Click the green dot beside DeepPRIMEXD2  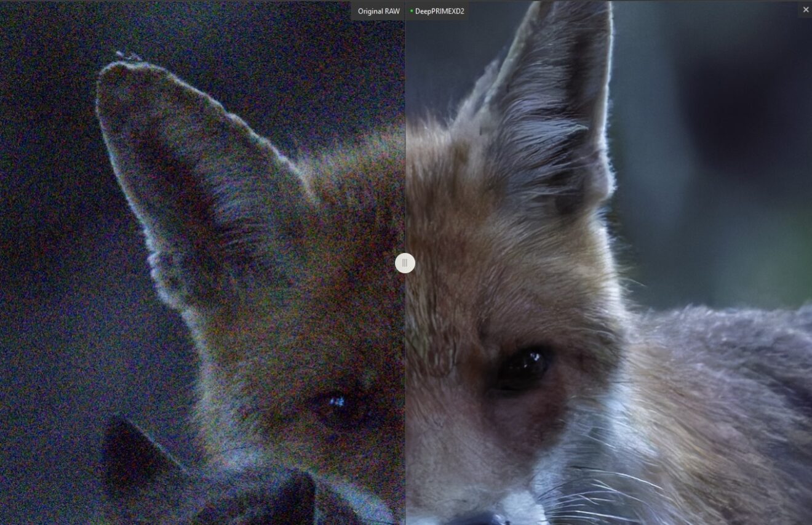[x=412, y=11]
